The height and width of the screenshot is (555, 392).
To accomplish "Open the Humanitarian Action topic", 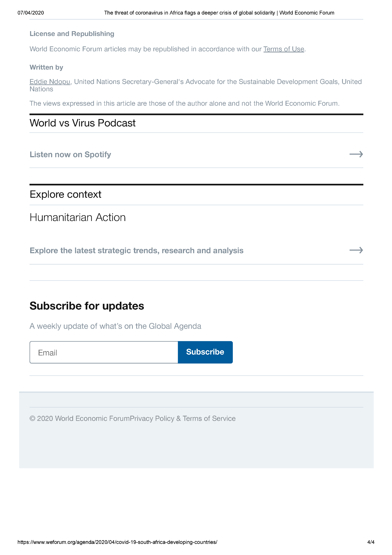I will [78, 217].
